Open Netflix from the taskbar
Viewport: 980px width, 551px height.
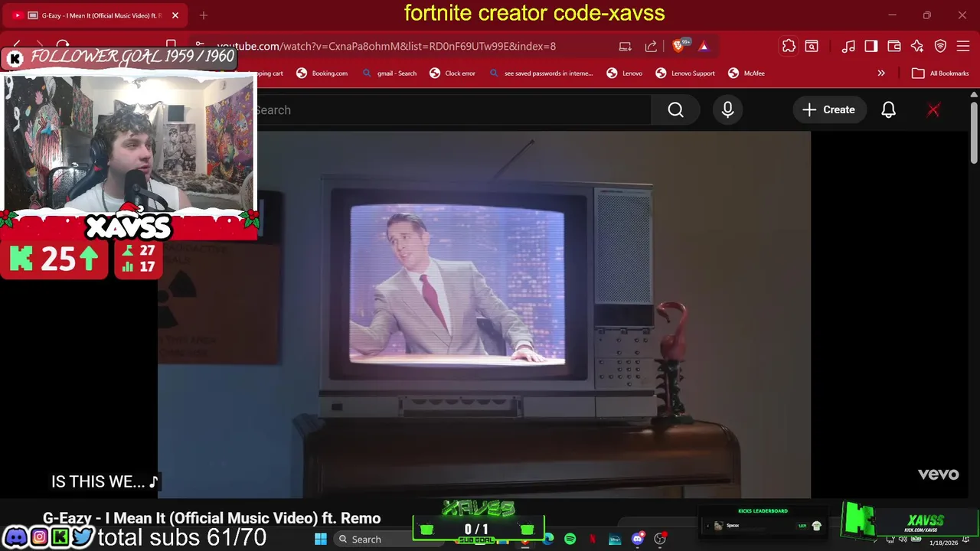(593, 540)
